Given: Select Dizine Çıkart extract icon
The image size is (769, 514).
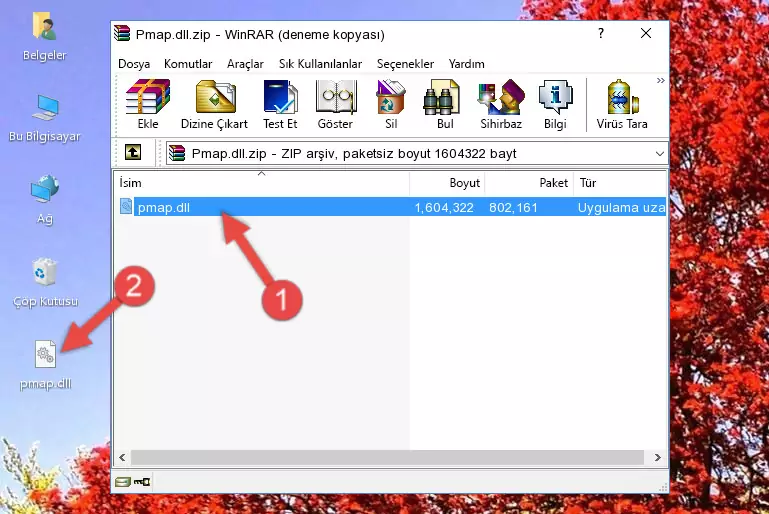Looking at the screenshot, I should pos(214,104).
